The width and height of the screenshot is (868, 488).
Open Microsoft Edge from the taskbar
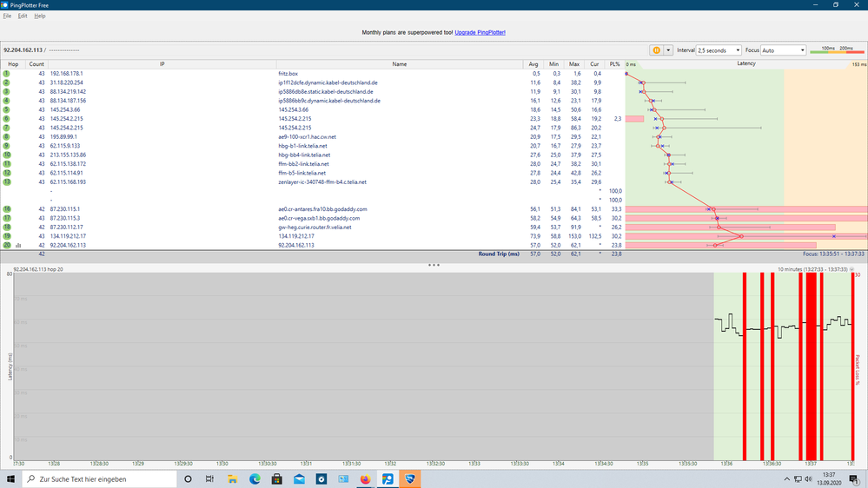point(255,479)
